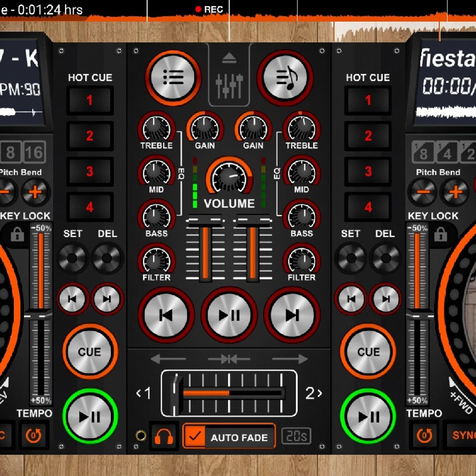Click left deck DEL hot cue knob
The image size is (476, 476).
coord(107,258)
